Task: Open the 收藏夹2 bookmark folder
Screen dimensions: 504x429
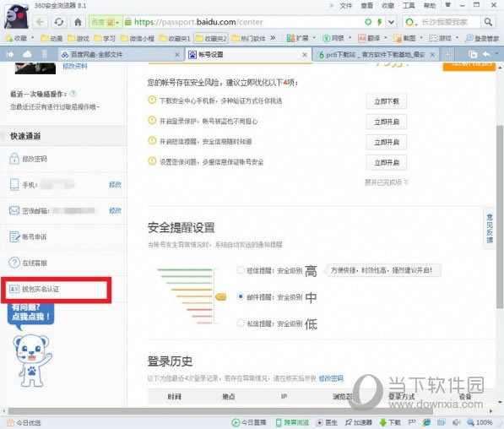Action: coord(211,38)
